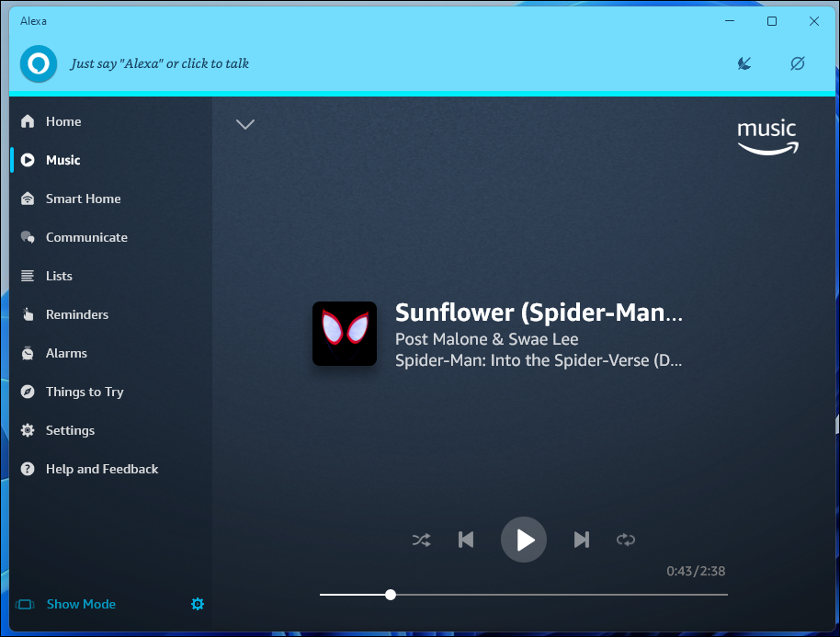Open the Lists section
The width and height of the screenshot is (840, 637).
pos(59,276)
